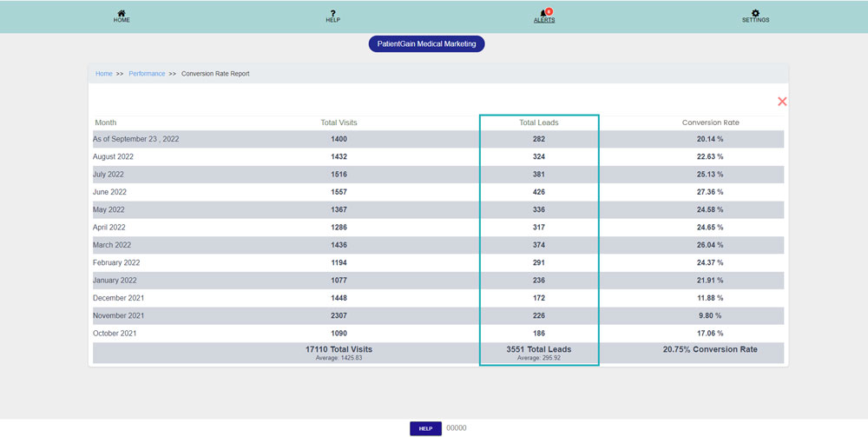Click the Total Visits column header
The image size is (868, 437).
tap(339, 122)
